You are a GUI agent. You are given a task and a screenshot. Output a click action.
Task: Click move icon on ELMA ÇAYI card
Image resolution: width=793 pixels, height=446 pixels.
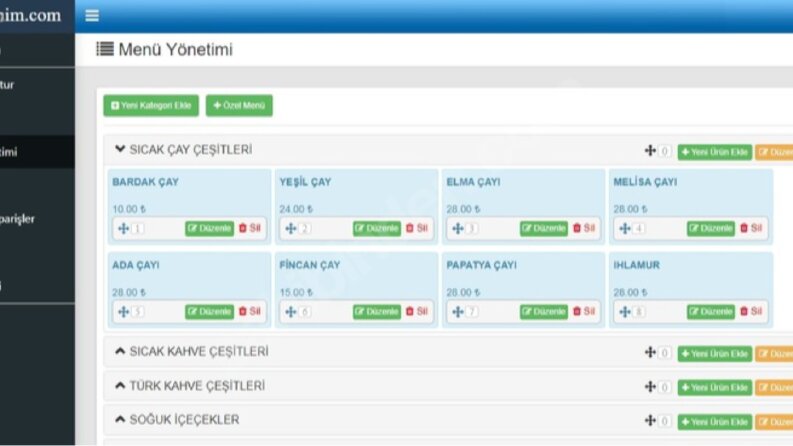coord(458,229)
